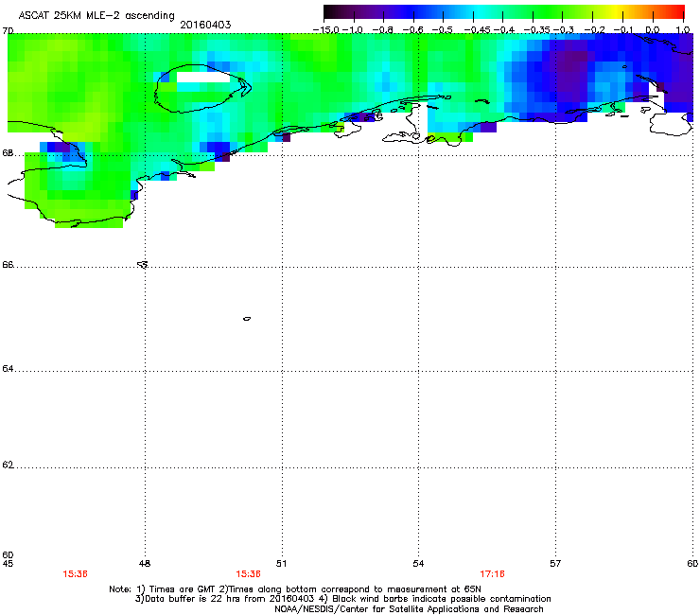This screenshot has width=700, height=615.
Task: Click the latitude 62 axis label
Action: [8, 465]
